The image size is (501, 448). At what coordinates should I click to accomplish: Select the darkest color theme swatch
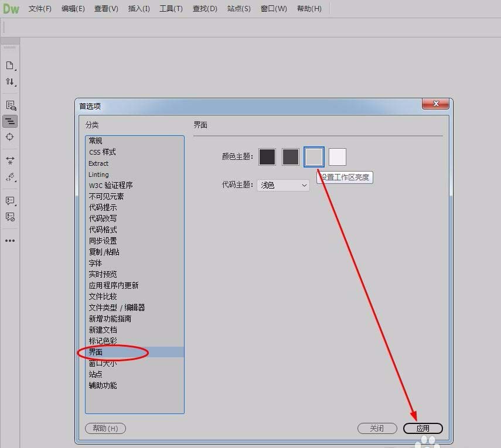click(267, 157)
